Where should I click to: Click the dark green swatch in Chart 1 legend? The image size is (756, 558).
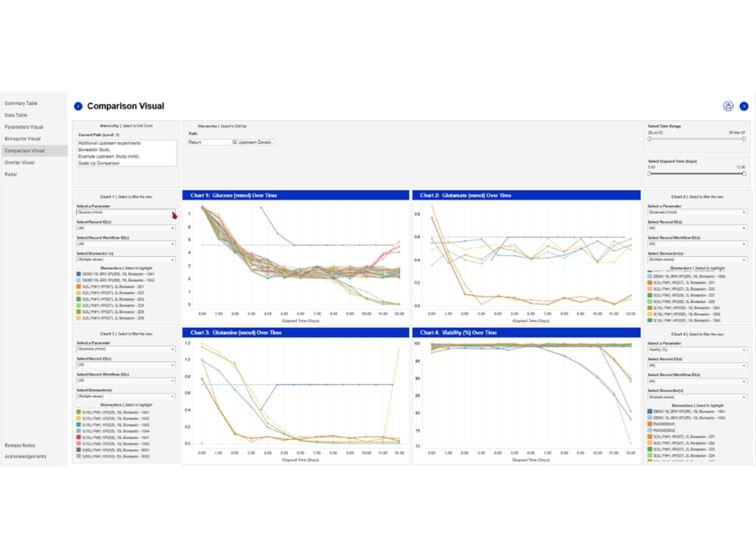79,299
